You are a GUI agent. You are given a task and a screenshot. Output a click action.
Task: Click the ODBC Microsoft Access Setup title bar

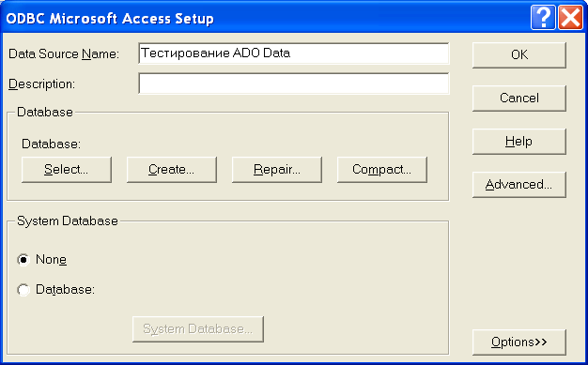point(262,18)
